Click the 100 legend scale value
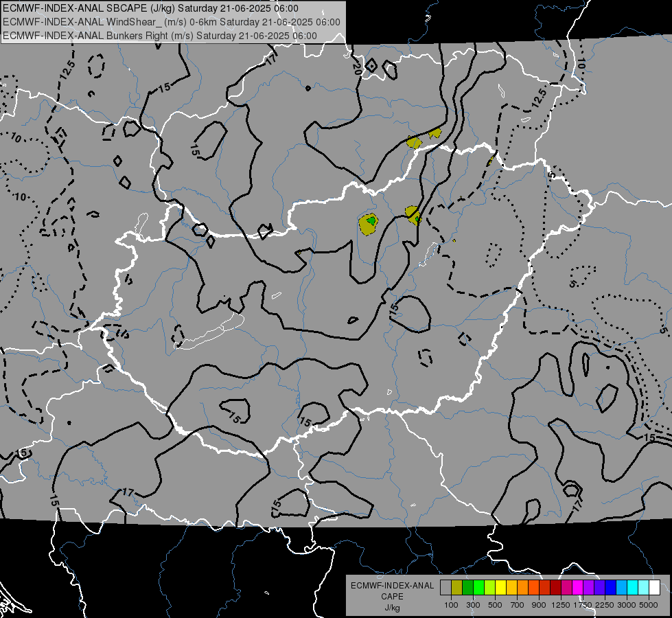The height and width of the screenshot is (618, 672). [451, 605]
